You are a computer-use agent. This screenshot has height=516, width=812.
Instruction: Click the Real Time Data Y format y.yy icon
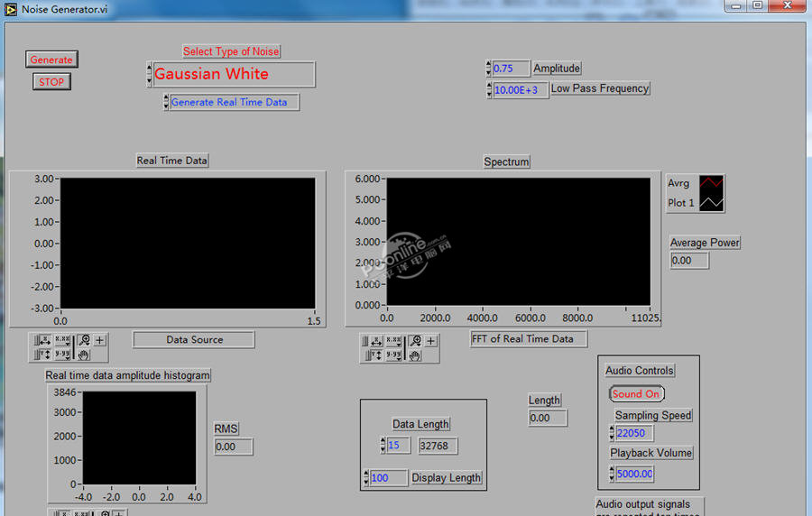click(62, 355)
